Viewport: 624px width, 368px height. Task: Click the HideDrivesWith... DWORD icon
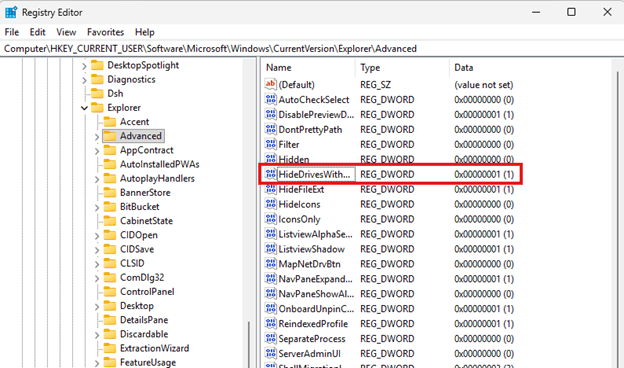pyautogui.click(x=271, y=174)
